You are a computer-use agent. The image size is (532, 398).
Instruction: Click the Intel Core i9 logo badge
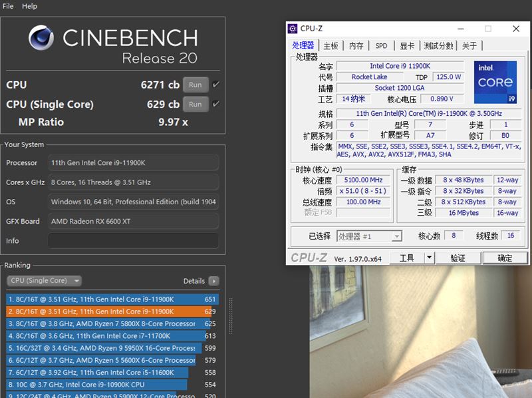click(x=495, y=82)
